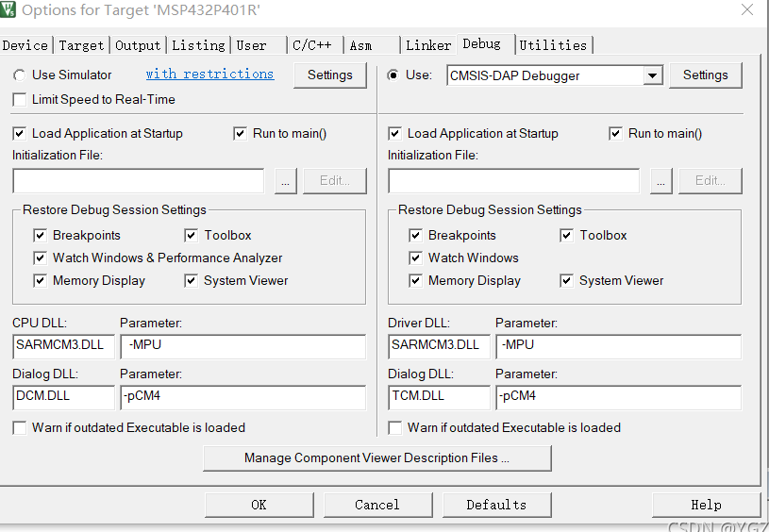Click the Keil uVision icon in title bar
The height and width of the screenshot is (532, 769).
8,8
